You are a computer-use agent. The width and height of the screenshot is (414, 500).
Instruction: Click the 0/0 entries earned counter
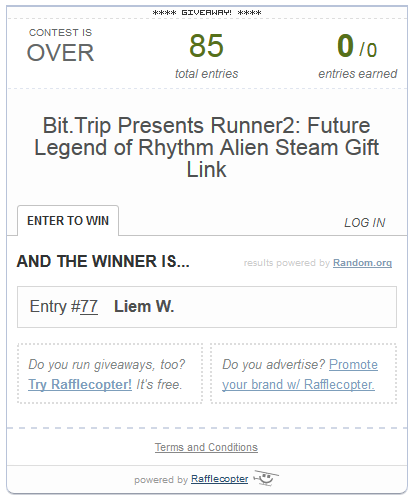(357, 46)
